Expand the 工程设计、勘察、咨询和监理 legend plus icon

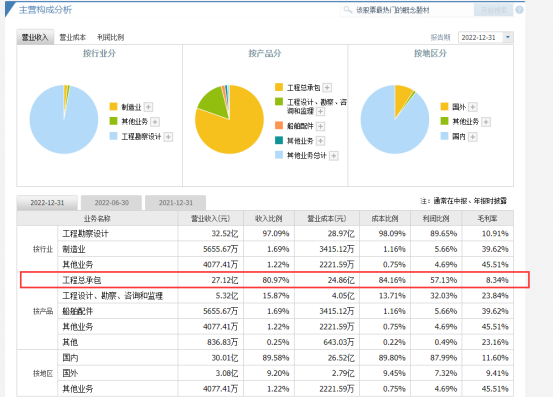tap(320, 112)
